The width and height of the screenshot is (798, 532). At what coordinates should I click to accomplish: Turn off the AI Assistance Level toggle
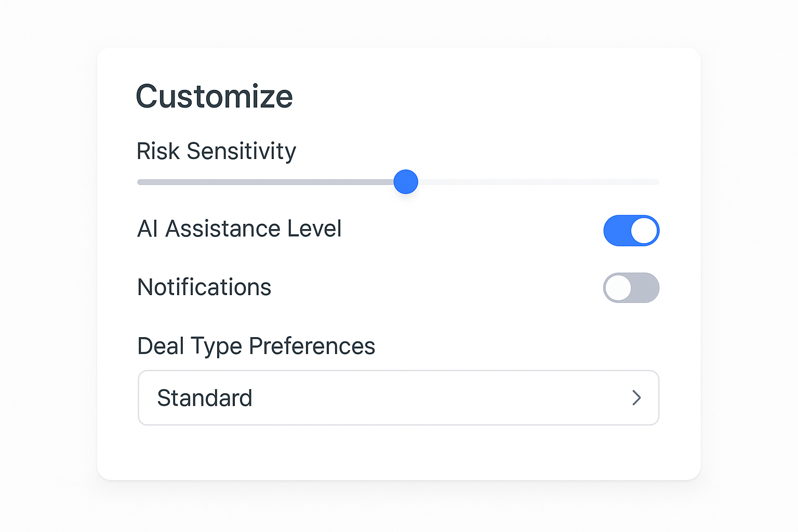[x=631, y=231]
